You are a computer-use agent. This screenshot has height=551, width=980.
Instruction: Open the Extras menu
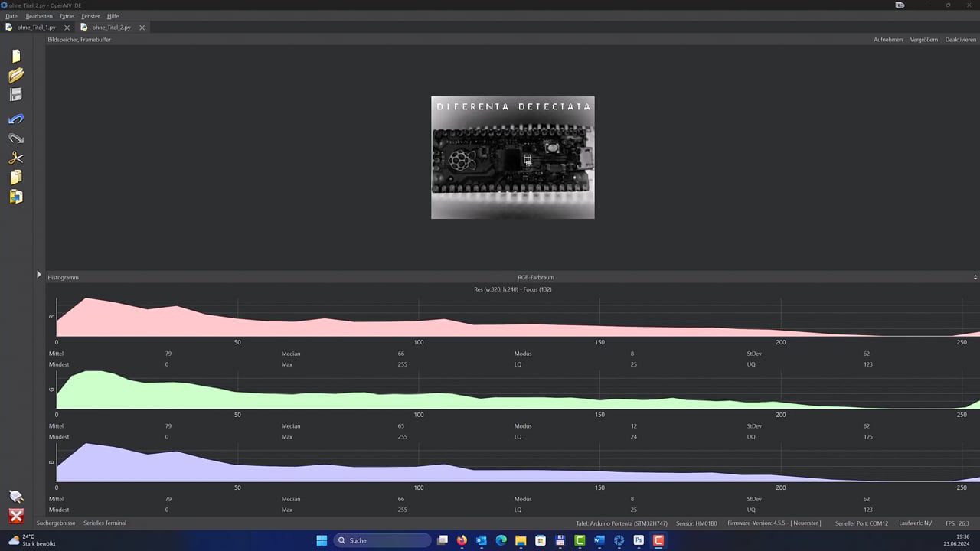(x=67, y=16)
